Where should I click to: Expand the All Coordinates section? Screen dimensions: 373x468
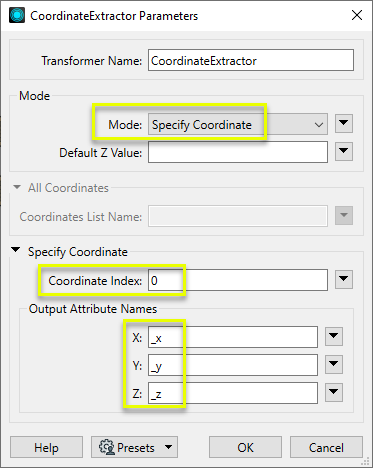pos(17,187)
